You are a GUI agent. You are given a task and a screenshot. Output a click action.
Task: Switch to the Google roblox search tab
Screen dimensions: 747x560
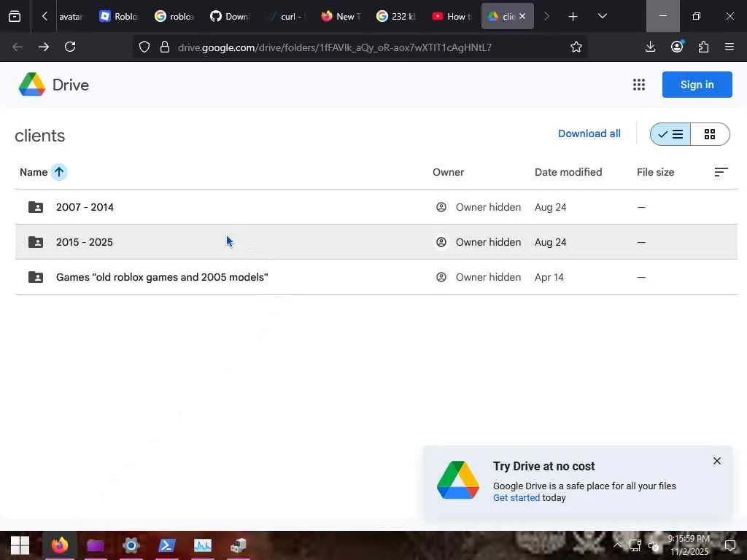(174, 16)
